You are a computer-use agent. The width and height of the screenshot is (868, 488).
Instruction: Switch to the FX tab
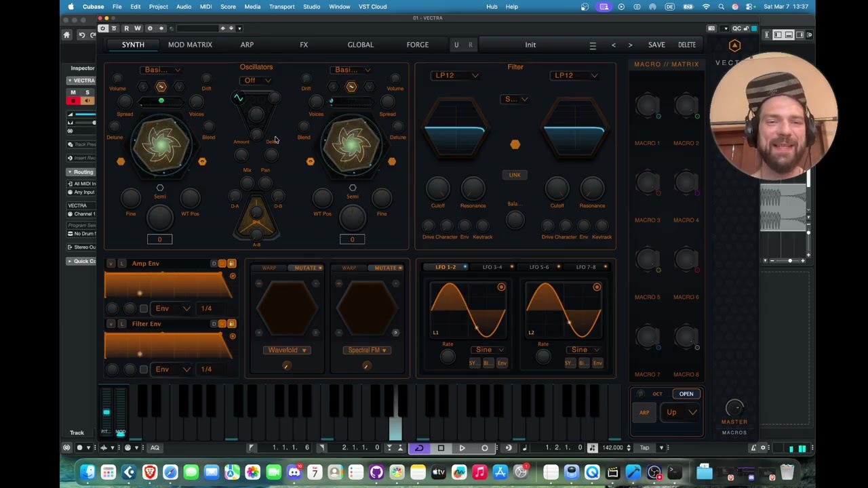[304, 45]
